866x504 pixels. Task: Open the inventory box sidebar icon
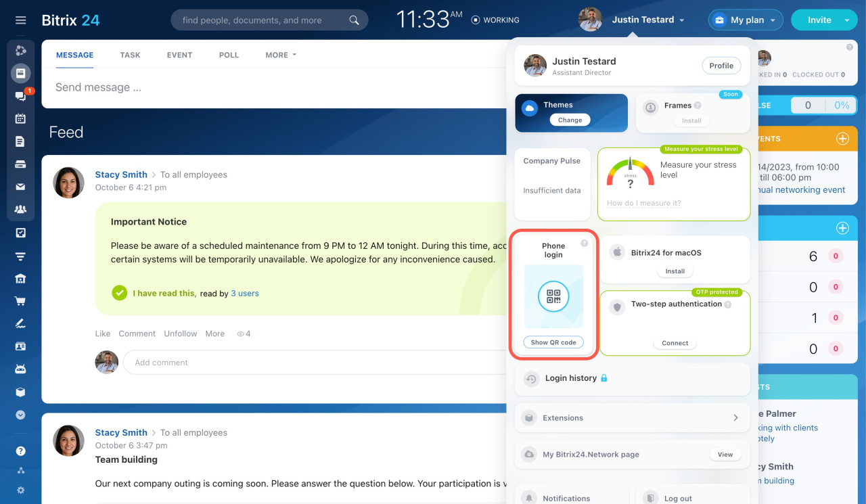[20, 392]
